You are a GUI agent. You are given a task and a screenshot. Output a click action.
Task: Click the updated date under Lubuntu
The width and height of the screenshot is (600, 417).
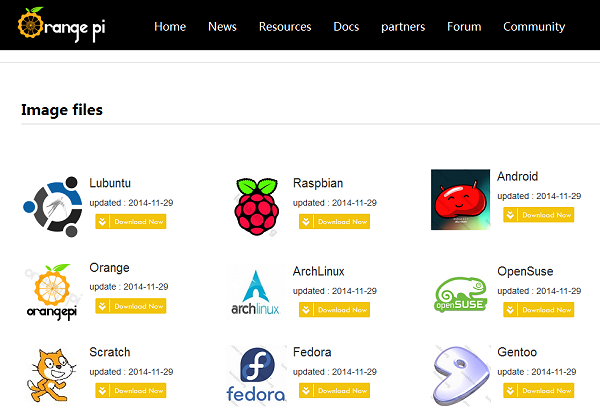click(131, 203)
